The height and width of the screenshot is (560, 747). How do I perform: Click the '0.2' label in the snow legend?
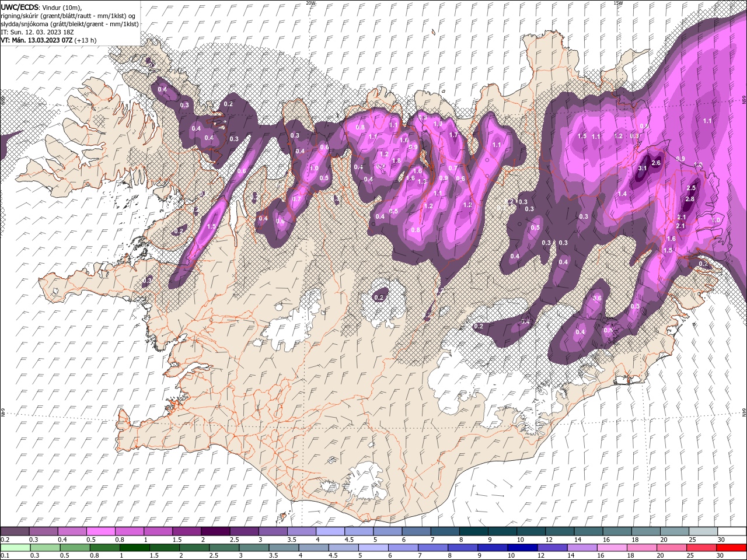(5, 540)
